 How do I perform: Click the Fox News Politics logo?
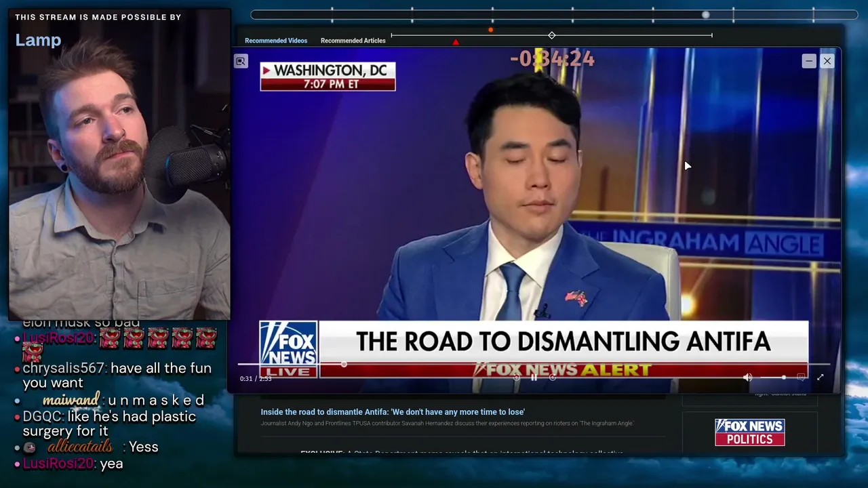pos(749,432)
